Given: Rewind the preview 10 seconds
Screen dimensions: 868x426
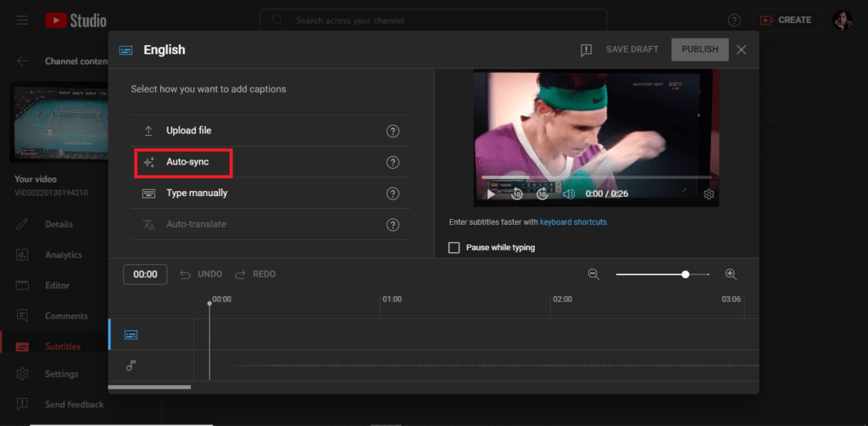Looking at the screenshot, I should (516, 193).
